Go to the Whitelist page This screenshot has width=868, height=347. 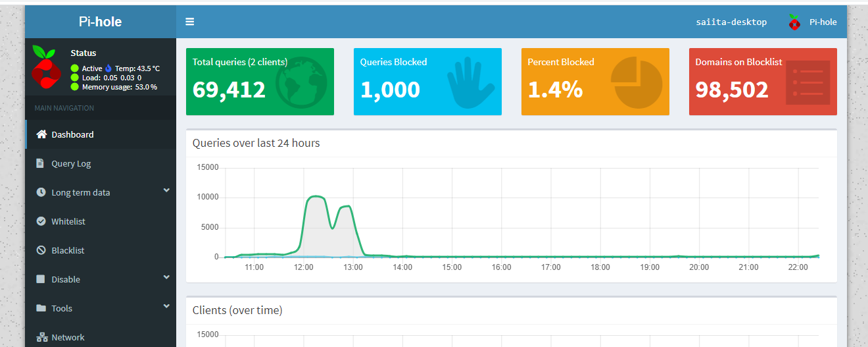68,221
